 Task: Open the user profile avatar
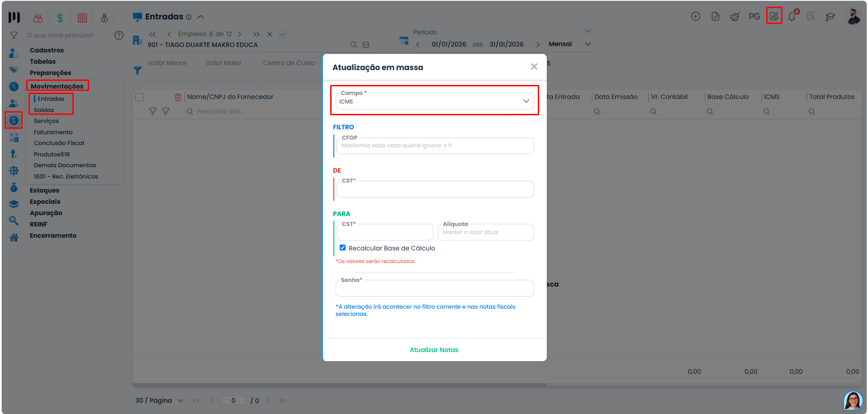coord(853,17)
